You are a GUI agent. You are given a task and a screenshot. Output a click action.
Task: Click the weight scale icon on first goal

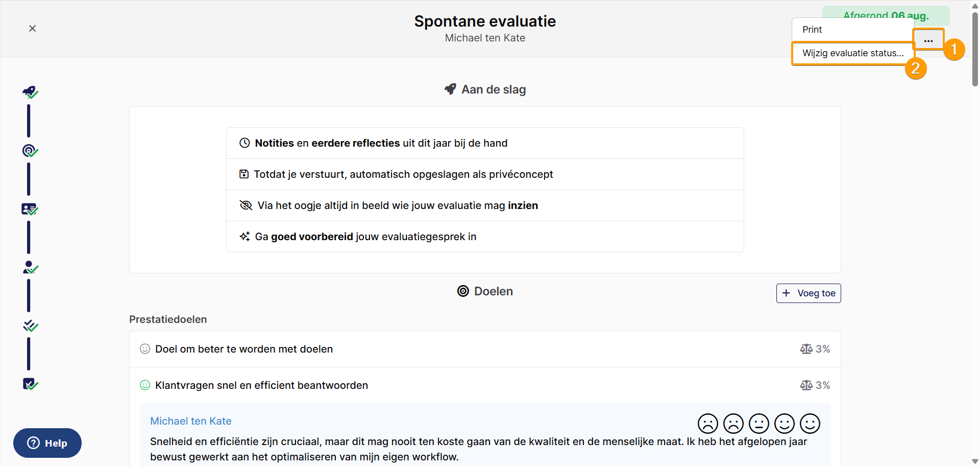pos(806,349)
